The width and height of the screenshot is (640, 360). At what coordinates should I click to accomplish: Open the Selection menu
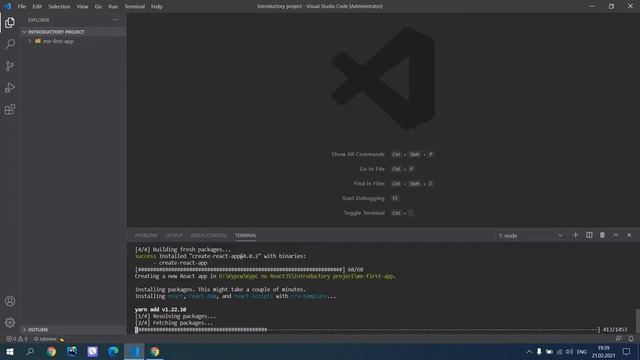pyautogui.click(x=59, y=6)
